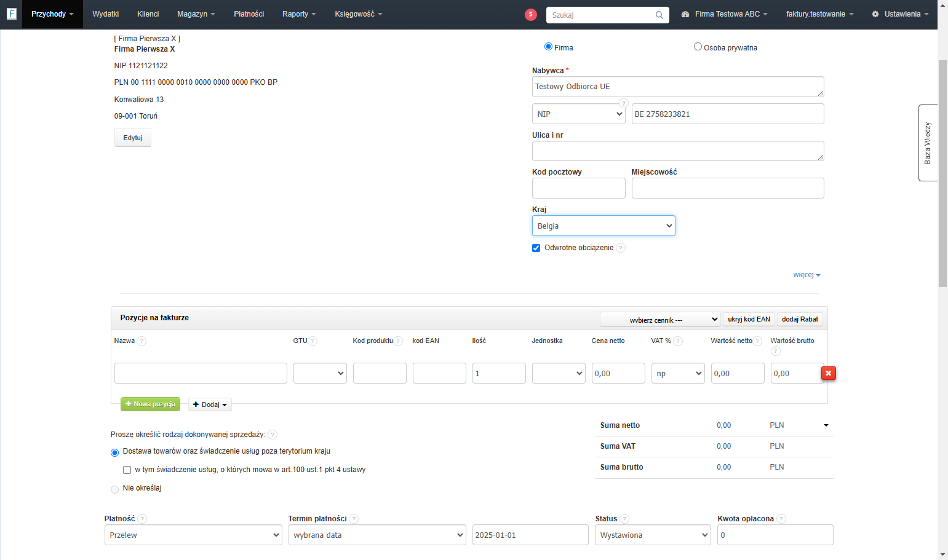Open the Przychody menu

coord(52,14)
